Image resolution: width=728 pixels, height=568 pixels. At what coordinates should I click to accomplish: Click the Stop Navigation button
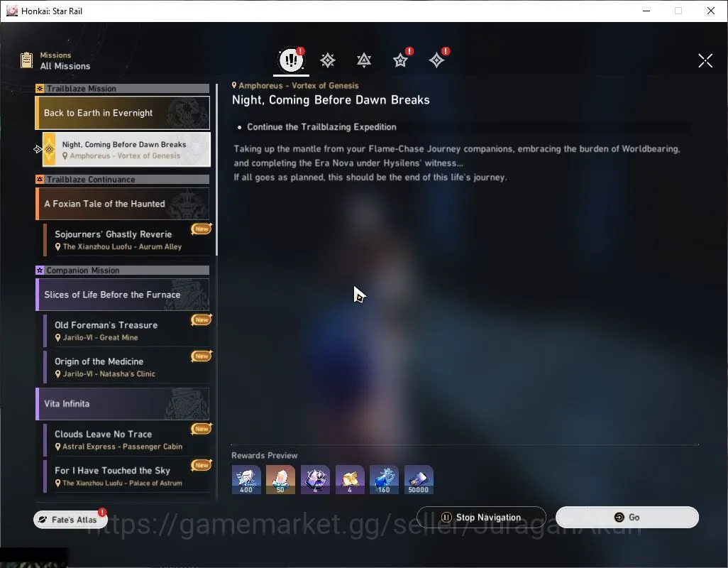(x=481, y=518)
